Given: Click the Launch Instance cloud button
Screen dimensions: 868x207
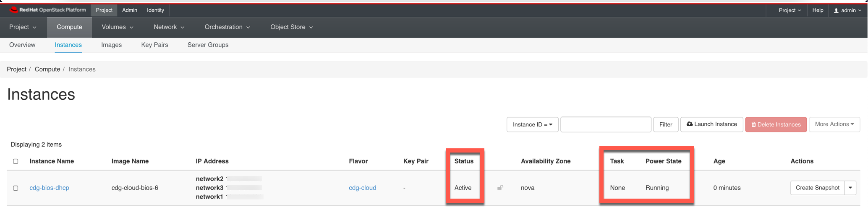Looking at the screenshot, I should point(711,124).
